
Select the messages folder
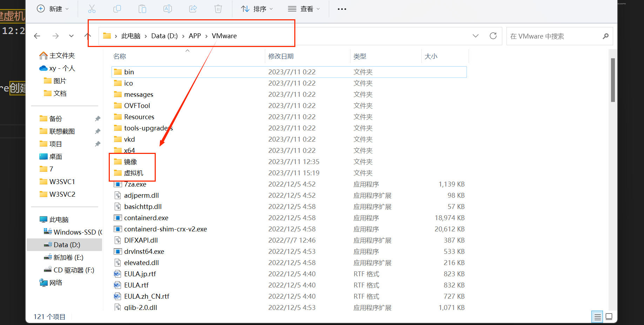pos(134,94)
